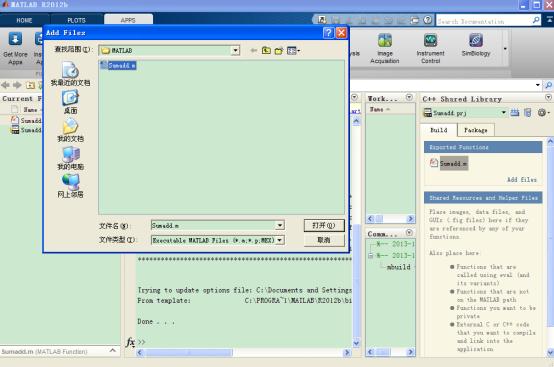Select Sumadd.m in the dialog file list
Image resolution: width=554 pixels, height=367 pixels.
[118, 65]
